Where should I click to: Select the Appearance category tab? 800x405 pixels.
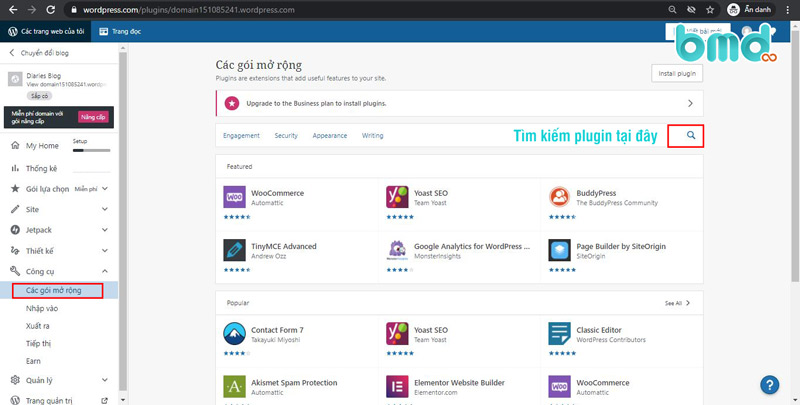pyautogui.click(x=330, y=136)
